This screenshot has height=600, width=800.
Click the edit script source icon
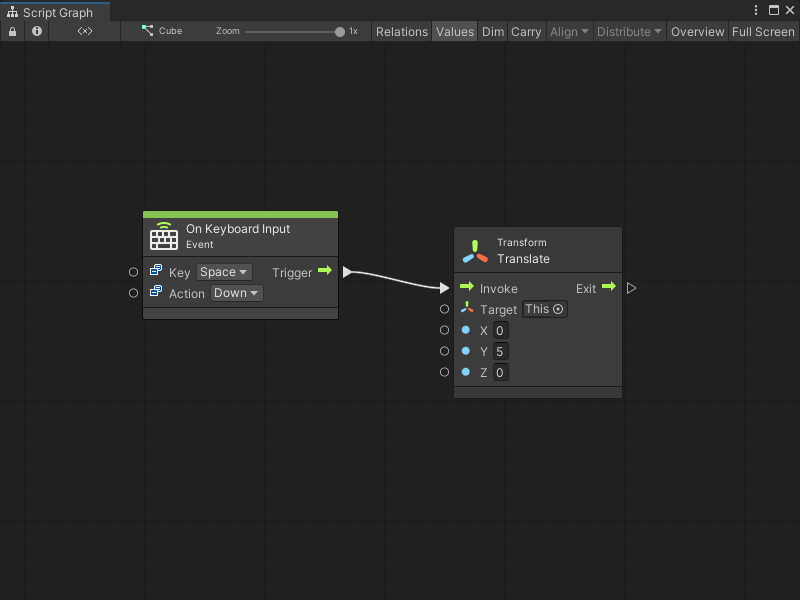(83, 31)
